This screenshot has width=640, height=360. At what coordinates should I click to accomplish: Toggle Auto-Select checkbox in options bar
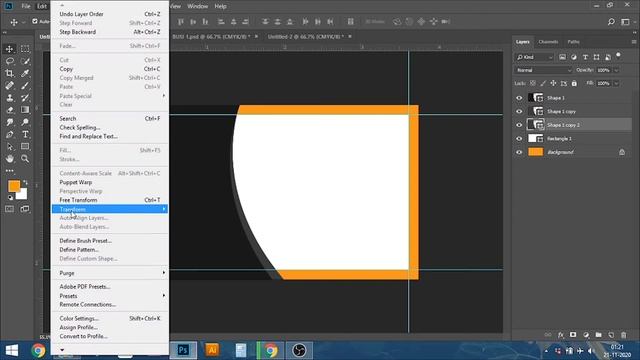(x=35, y=21)
